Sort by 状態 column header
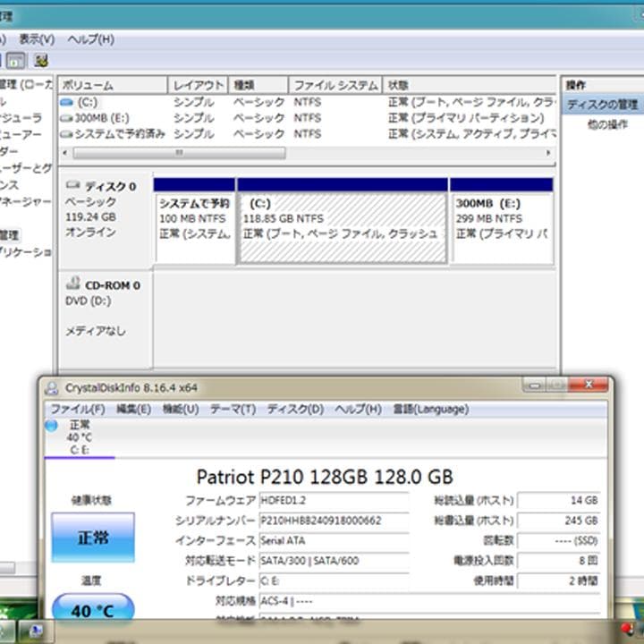This screenshot has width=644, height=644. (470, 86)
